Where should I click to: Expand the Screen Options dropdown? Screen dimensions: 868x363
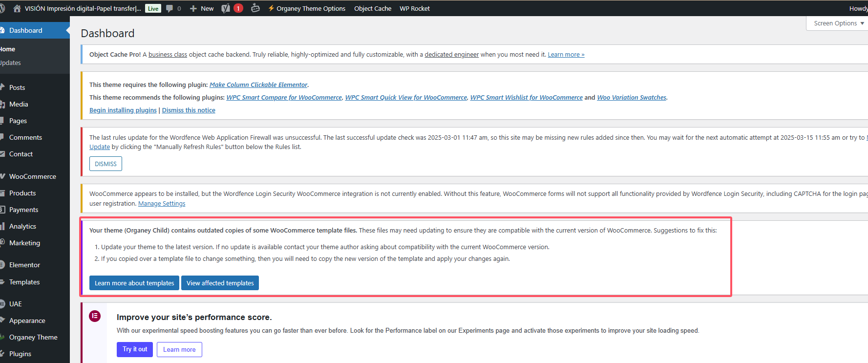tap(838, 23)
